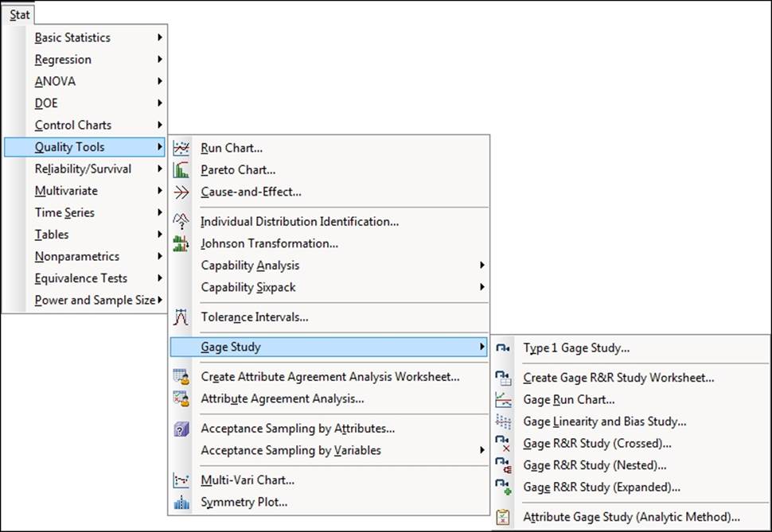Click the Cause-and-Effect fishbone icon
772x532 pixels.
[181, 192]
